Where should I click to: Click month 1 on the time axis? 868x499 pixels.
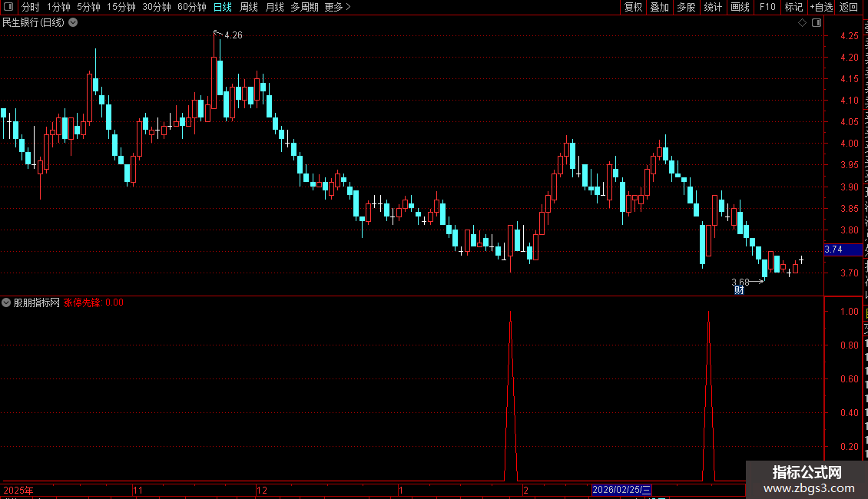[x=400, y=490]
